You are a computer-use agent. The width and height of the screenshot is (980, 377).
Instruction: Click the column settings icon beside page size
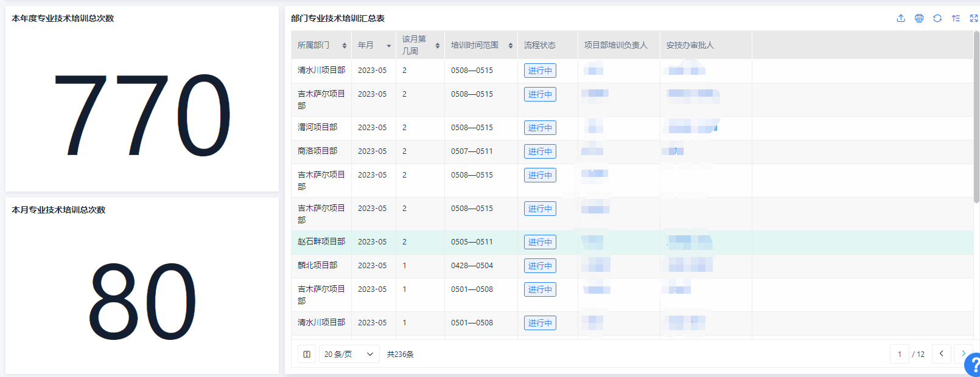[x=307, y=355]
